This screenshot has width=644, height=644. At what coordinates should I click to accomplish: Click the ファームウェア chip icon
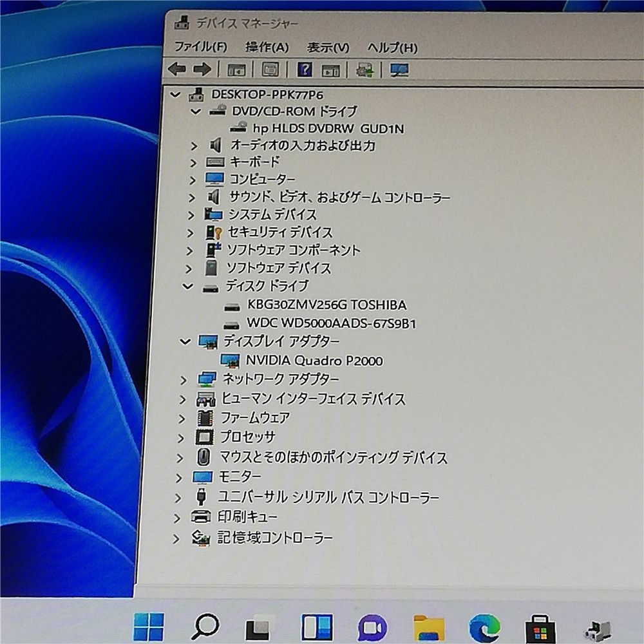[205, 418]
